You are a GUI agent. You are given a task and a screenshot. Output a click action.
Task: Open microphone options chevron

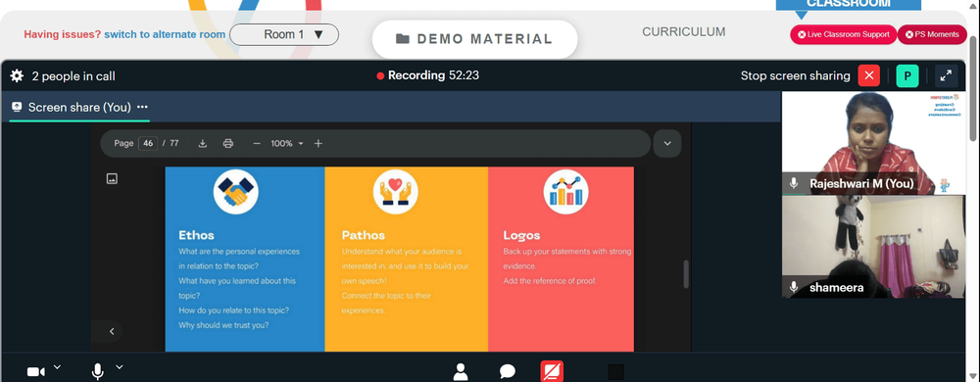coord(120,367)
